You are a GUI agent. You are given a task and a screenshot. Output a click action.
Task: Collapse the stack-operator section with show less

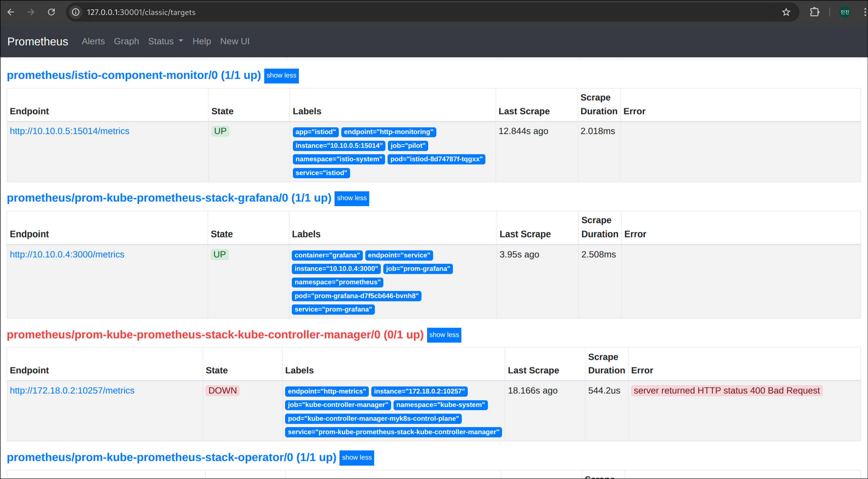(357, 458)
